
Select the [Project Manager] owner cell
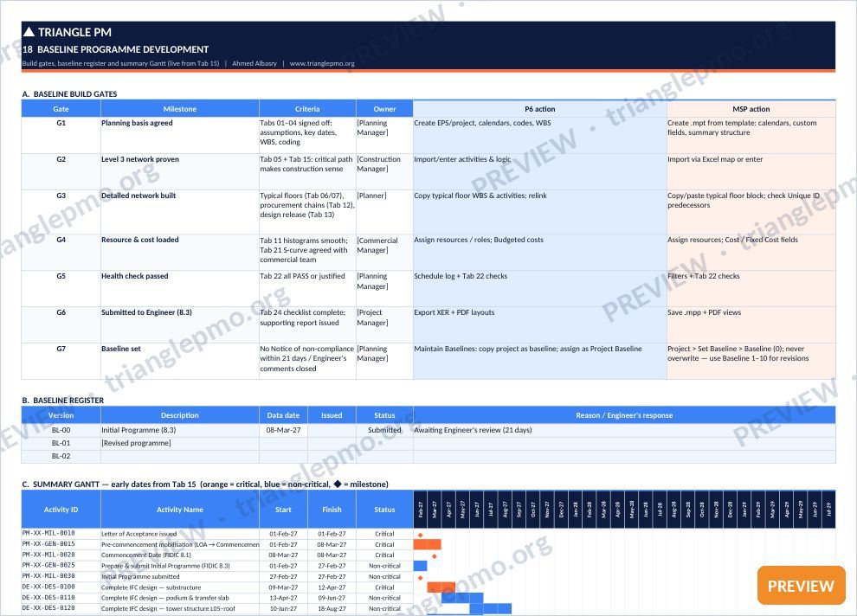click(384, 325)
